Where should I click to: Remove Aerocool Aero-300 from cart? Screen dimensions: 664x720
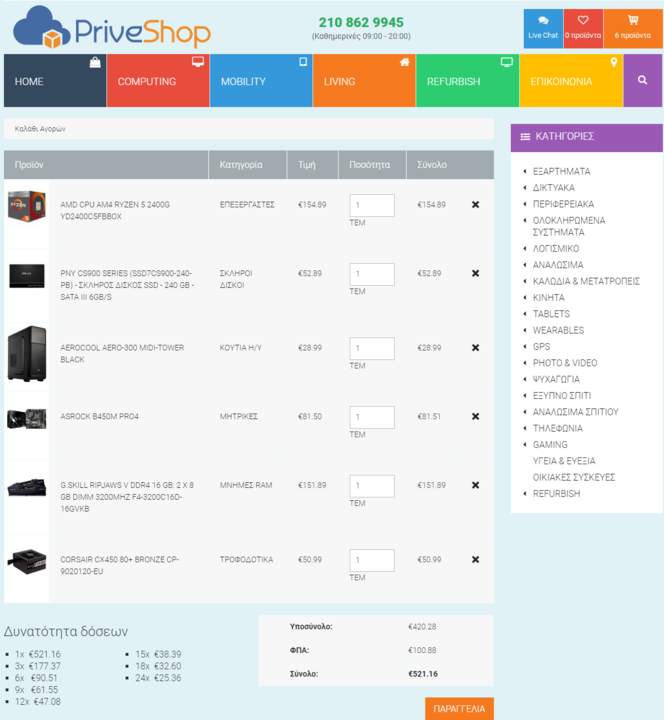point(475,348)
